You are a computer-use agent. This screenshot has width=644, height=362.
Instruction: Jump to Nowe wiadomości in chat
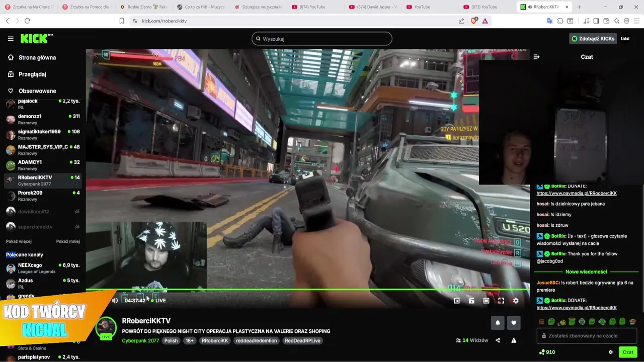[x=586, y=272]
